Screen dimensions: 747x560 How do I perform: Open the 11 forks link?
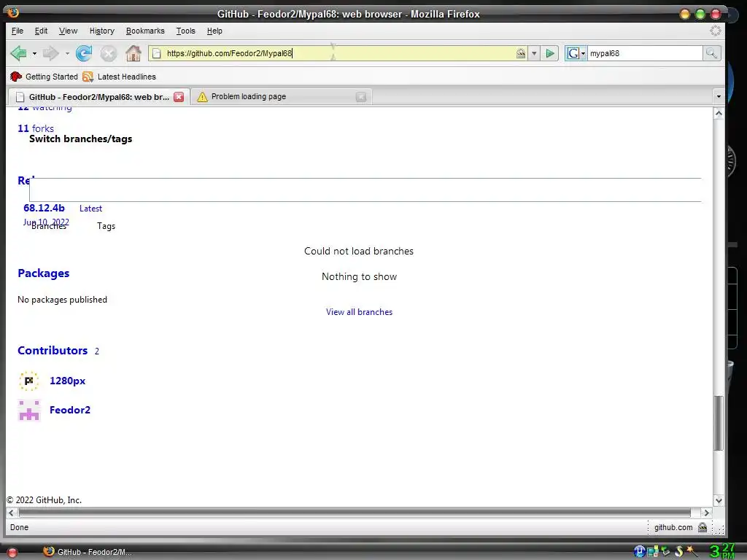pos(36,128)
